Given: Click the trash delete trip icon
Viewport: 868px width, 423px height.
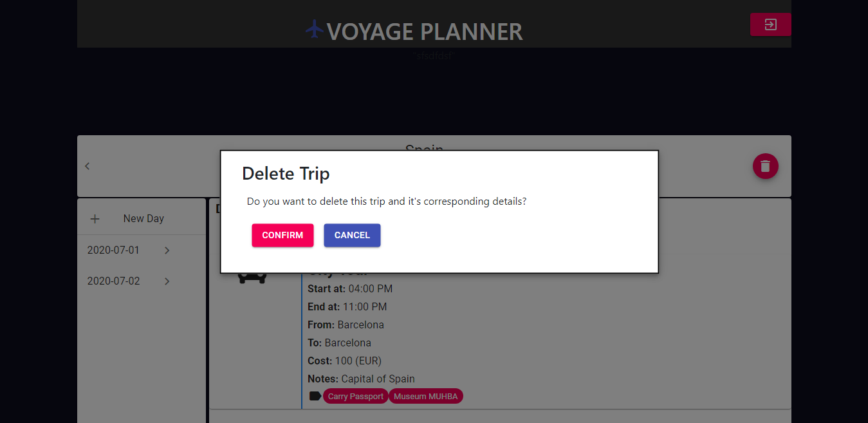Looking at the screenshot, I should (x=765, y=166).
